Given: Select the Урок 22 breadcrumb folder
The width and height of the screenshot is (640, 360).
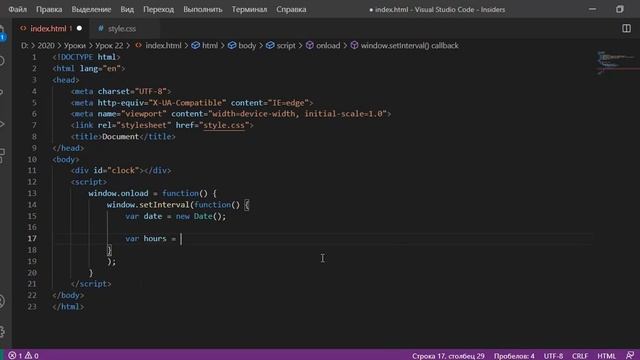Looking at the screenshot, I should pyautogui.click(x=109, y=46).
